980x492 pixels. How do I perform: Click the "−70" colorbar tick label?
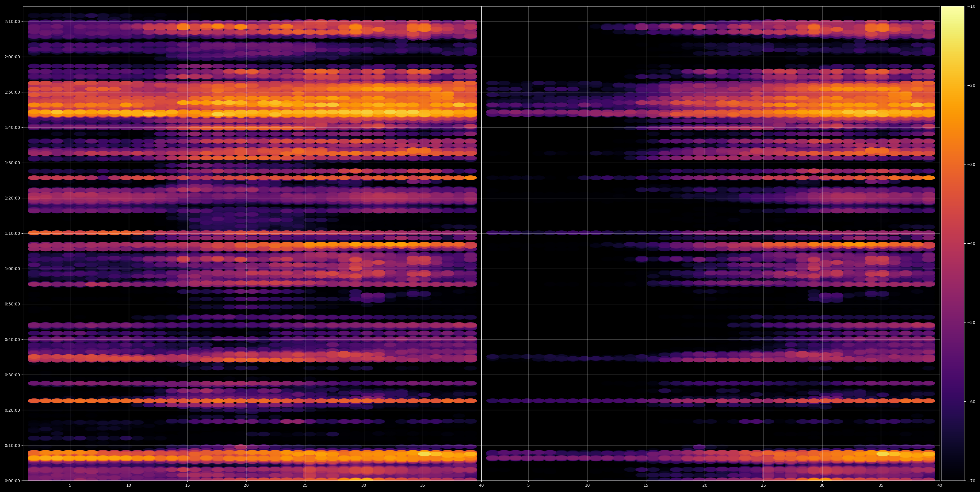click(x=971, y=481)
